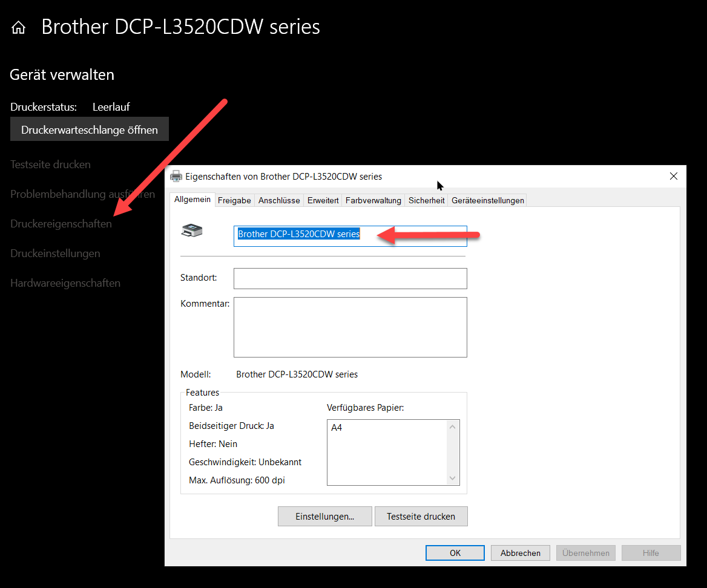The height and width of the screenshot is (588, 707).
Task: Click 'Beidseitiger Druck: Ja' text
Action: click(x=231, y=426)
